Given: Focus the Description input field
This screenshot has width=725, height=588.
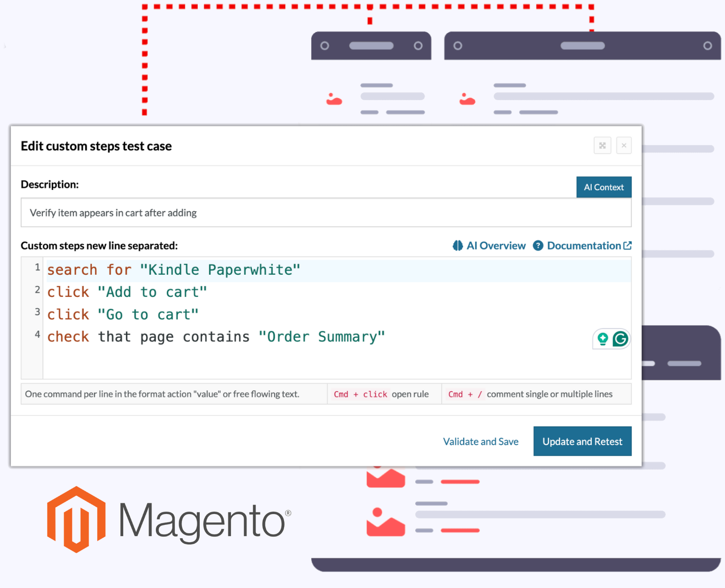Looking at the screenshot, I should point(326,213).
